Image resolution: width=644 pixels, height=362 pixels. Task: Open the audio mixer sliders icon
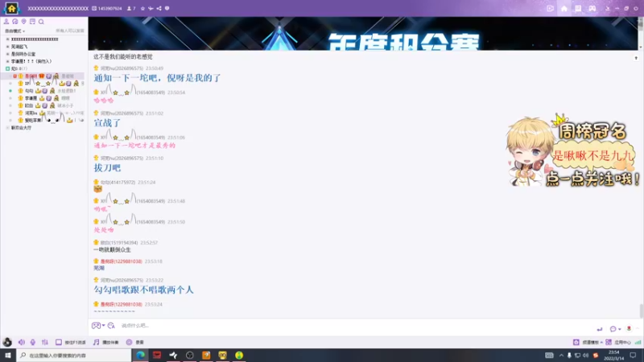tap(45, 342)
